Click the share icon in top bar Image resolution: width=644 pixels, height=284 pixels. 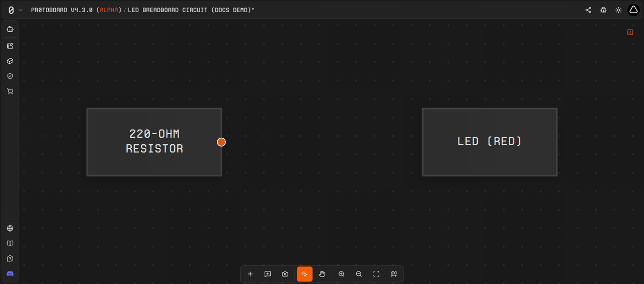pos(588,10)
